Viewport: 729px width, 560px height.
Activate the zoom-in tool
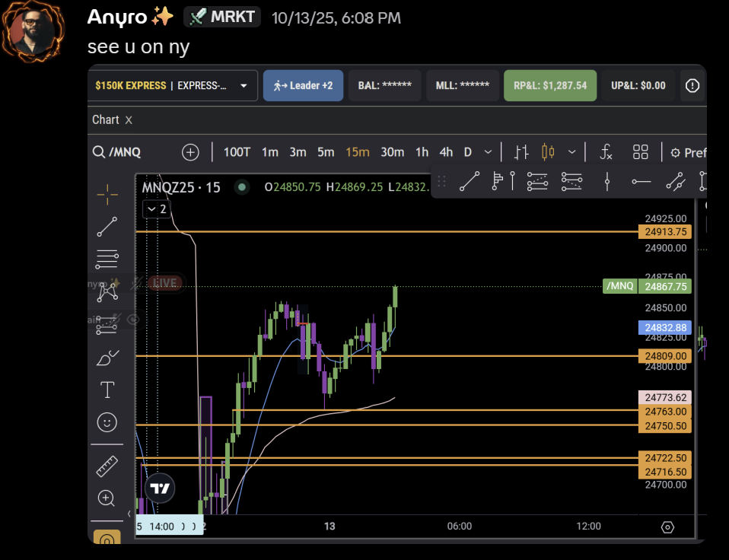[x=107, y=498]
